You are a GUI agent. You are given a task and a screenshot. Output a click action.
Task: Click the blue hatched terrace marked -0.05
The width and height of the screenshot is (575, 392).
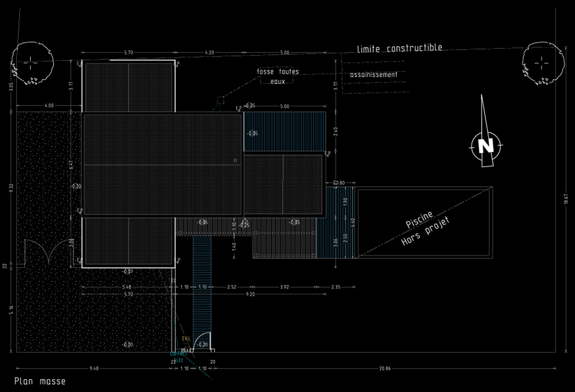pyautogui.click(x=284, y=132)
